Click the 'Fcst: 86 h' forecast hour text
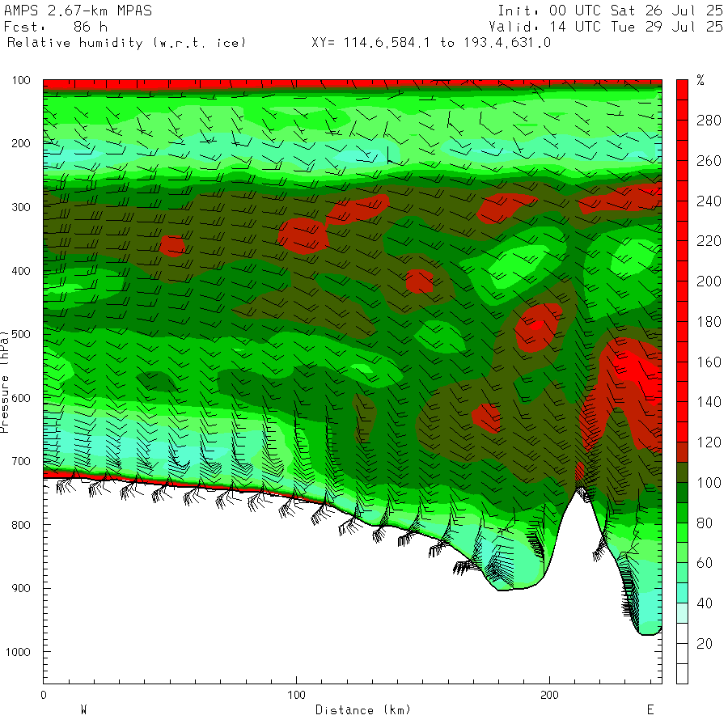728x728 pixels. tap(56, 27)
